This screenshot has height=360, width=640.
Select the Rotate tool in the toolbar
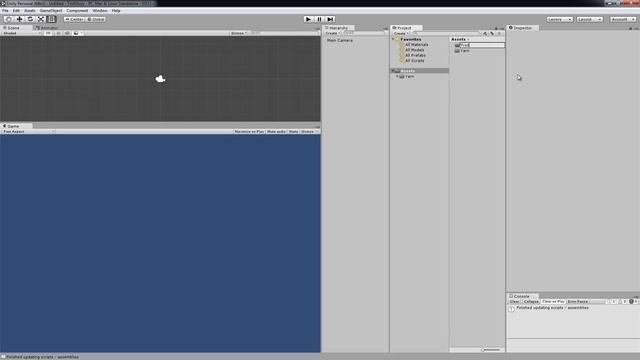pos(30,19)
